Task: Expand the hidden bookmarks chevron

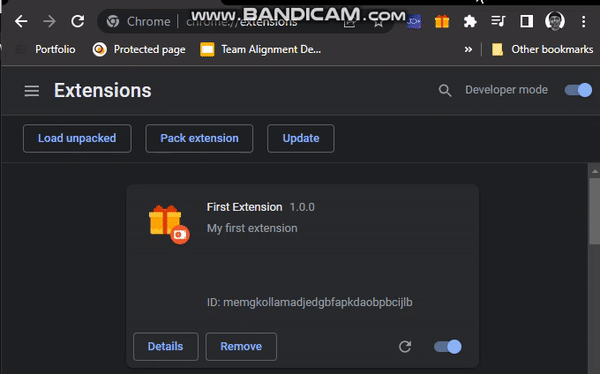Action: [x=468, y=49]
